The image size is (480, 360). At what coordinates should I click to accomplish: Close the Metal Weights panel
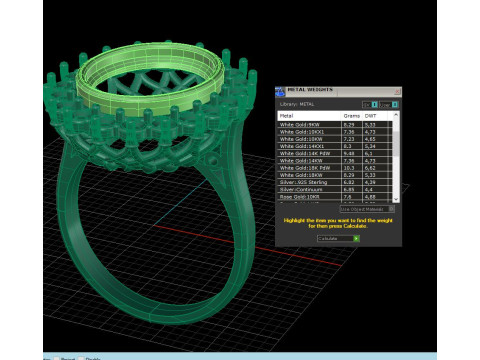397,91
